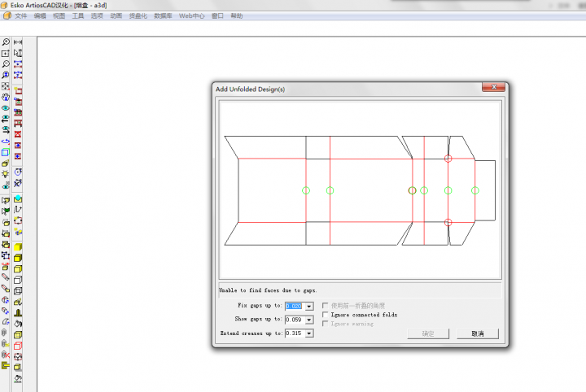This screenshot has height=392, width=586.
Task: Click the light bulb icon in toolbar
Action: 6,173
